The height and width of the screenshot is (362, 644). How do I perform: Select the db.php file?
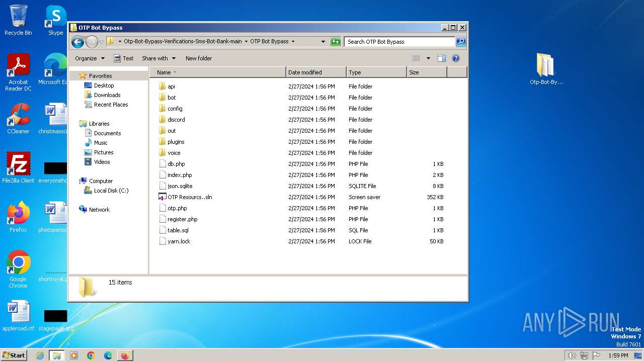tap(176, 164)
